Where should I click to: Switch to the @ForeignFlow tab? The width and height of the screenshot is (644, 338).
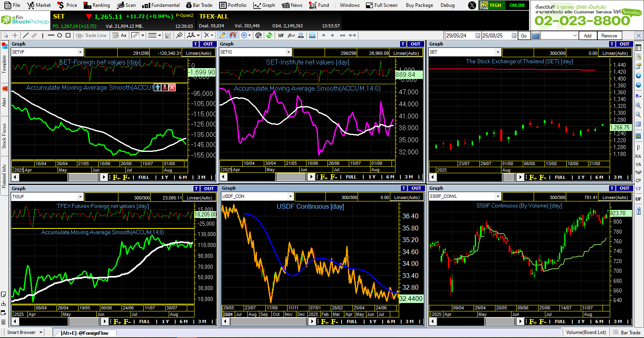pyautogui.click(x=85, y=333)
